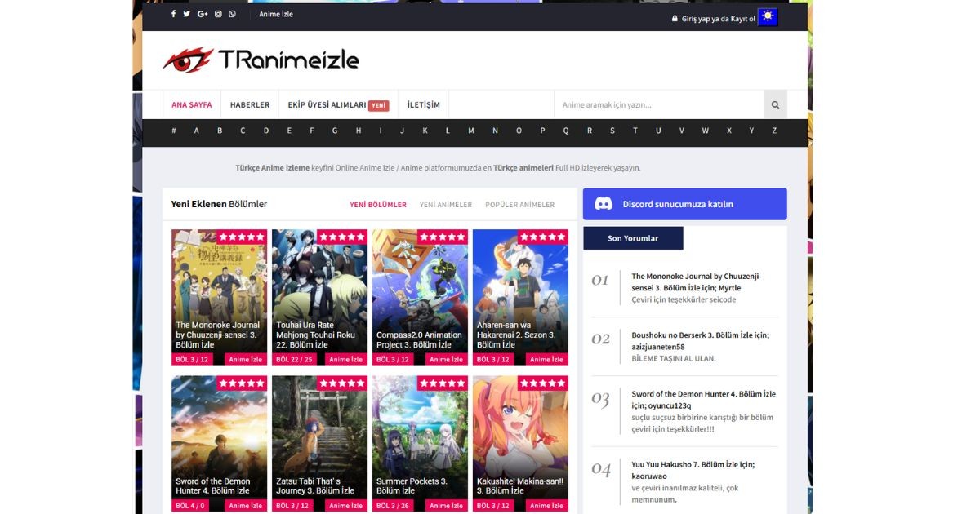This screenshot has width=980, height=514.
Task: Click the WhatsApp icon in top bar
Action: coord(233,14)
